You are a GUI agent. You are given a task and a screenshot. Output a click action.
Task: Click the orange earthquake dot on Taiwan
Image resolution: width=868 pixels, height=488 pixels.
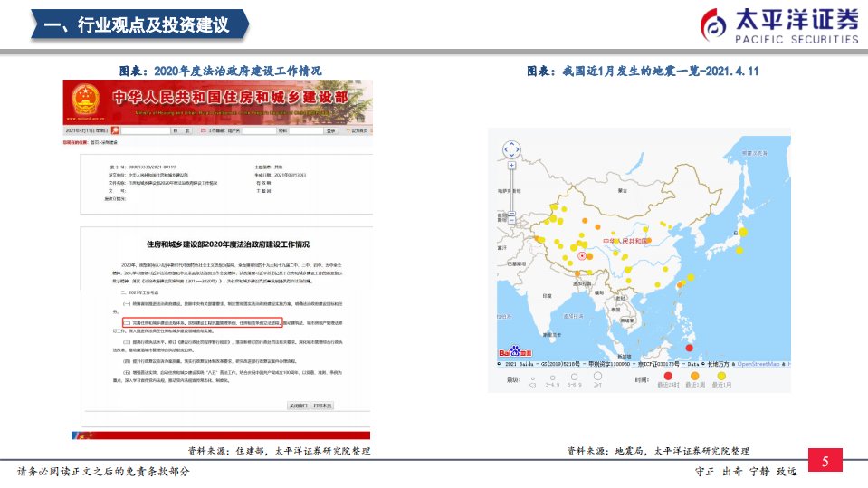(681, 285)
